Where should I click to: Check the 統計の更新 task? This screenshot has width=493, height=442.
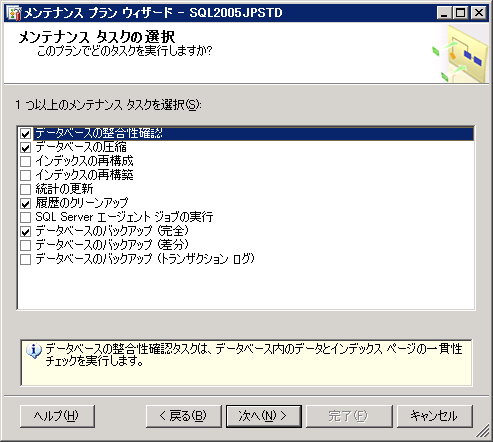[26, 189]
